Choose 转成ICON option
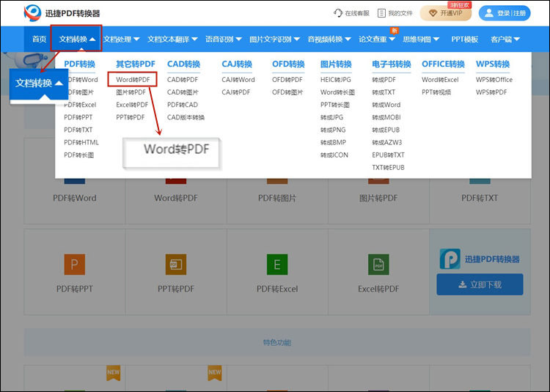This screenshot has width=550, height=392. pos(334,155)
